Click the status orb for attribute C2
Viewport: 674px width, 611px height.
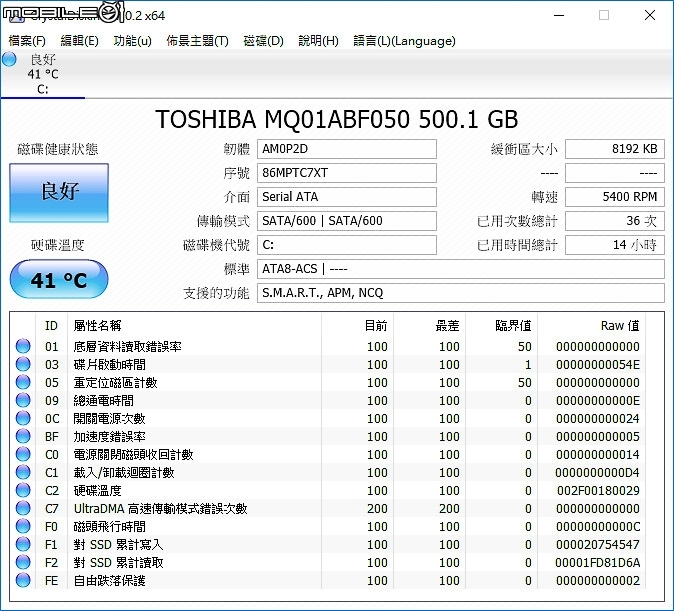coord(23,491)
